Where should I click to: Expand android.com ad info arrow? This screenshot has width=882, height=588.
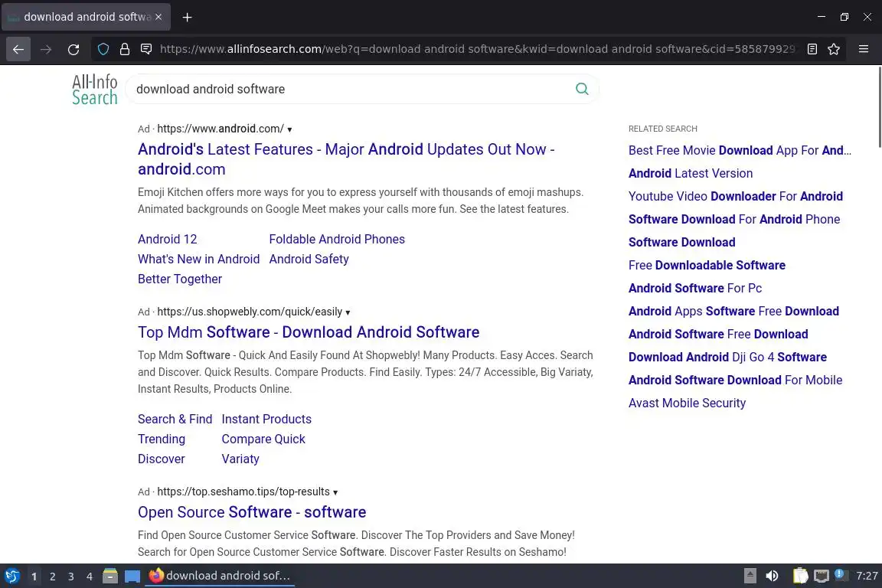pos(289,129)
